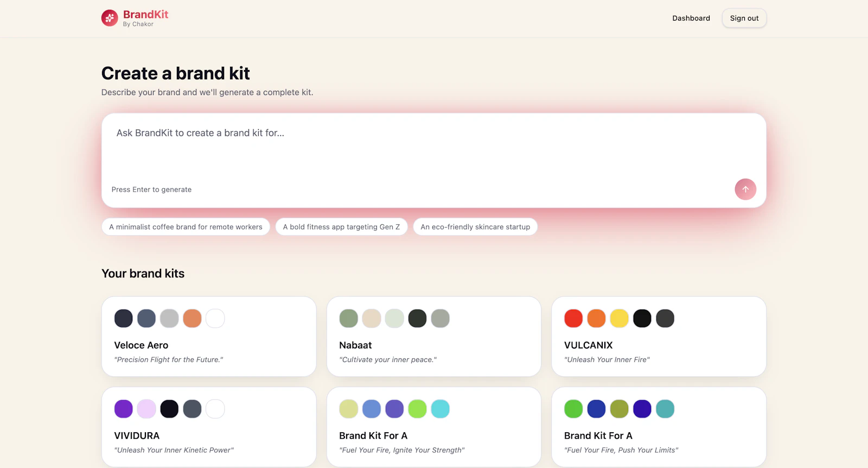868x468 pixels.
Task: Click the BrandKit title text in header
Action: point(145,15)
